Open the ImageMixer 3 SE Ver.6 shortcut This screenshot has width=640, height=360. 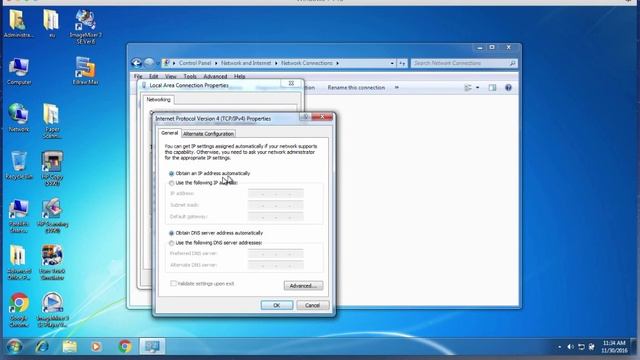(85, 27)
